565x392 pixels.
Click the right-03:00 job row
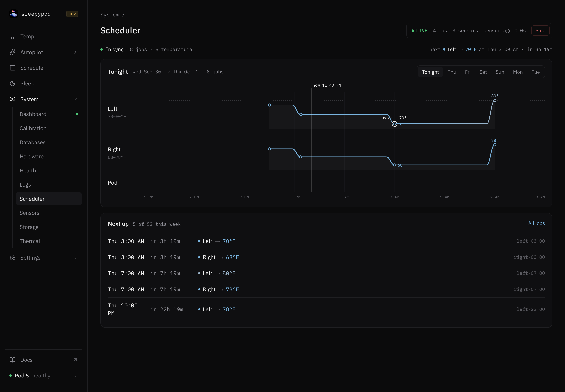tap(326, 257)
